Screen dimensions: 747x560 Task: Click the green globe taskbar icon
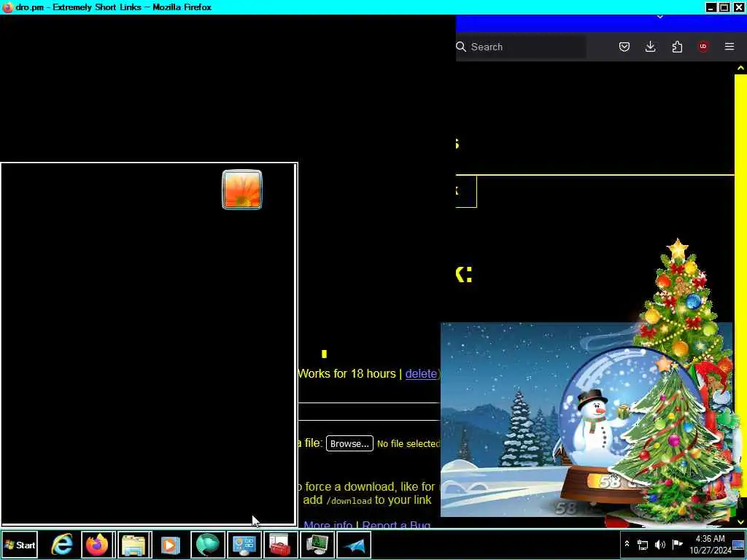[x=208, y=545]
